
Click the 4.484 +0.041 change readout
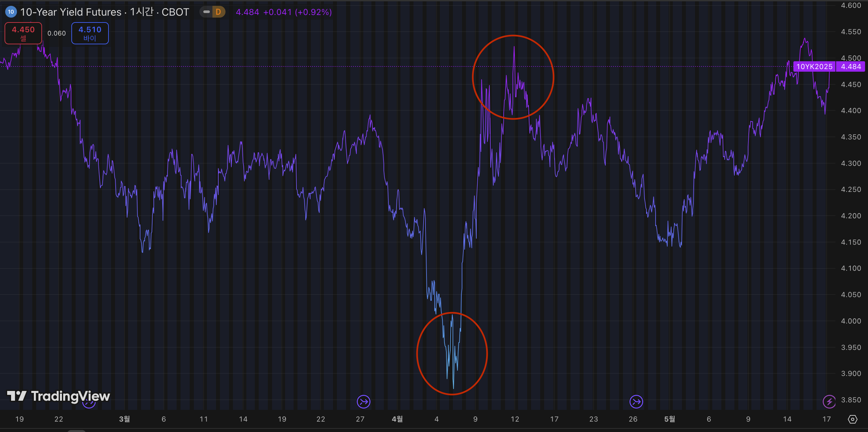click(x=284, y=12)
